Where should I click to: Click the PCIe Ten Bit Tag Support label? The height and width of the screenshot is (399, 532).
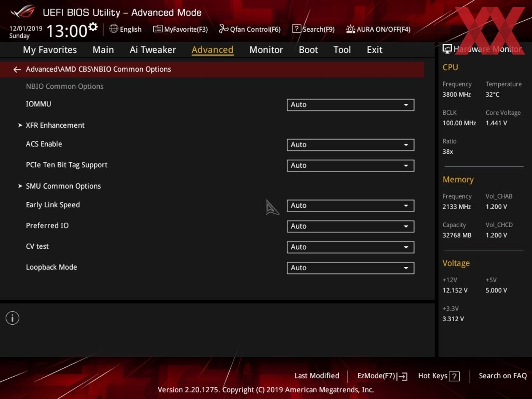point(66,165)
